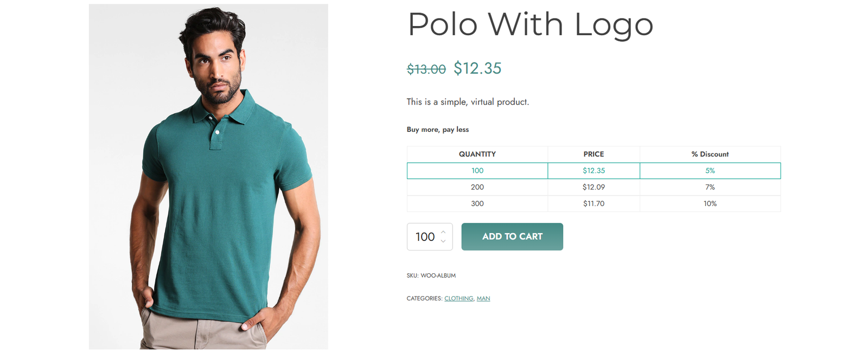Open the MAN category link
The image size is (868, 353).
coord(483,298)
